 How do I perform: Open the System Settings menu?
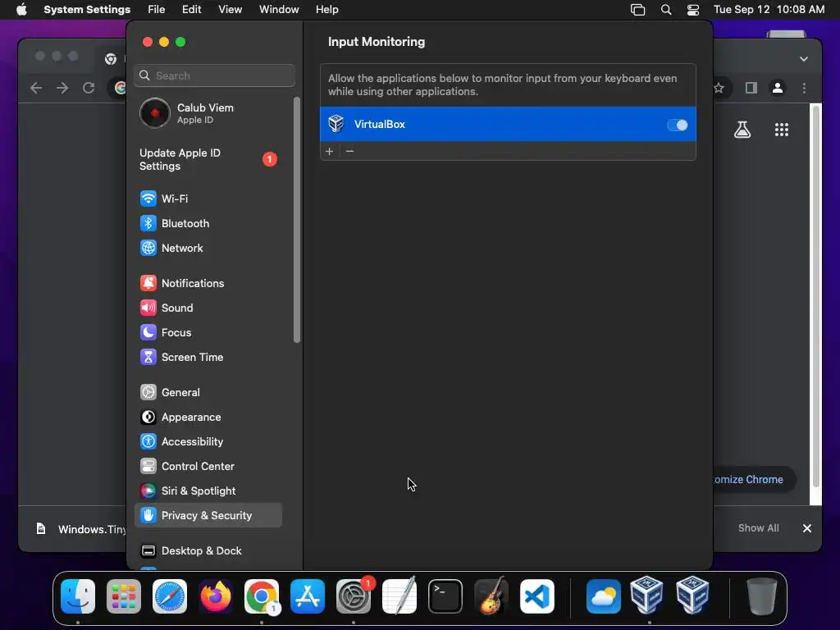[x=87, y=10]
